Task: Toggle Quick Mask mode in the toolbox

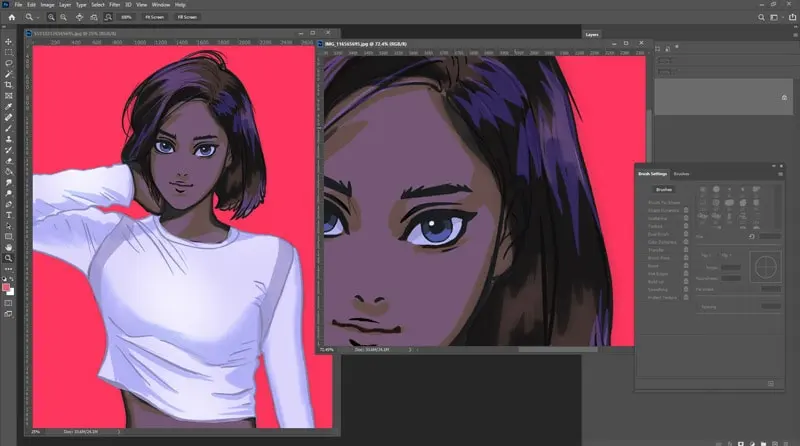Action: (x=8, y=303)
